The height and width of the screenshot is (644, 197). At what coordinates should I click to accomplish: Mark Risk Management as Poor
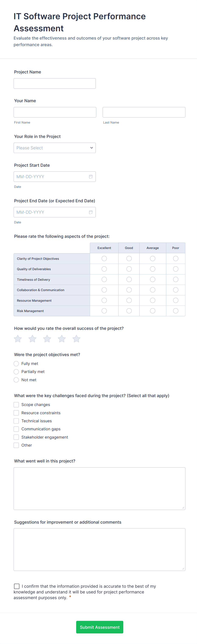pos(176,311)
